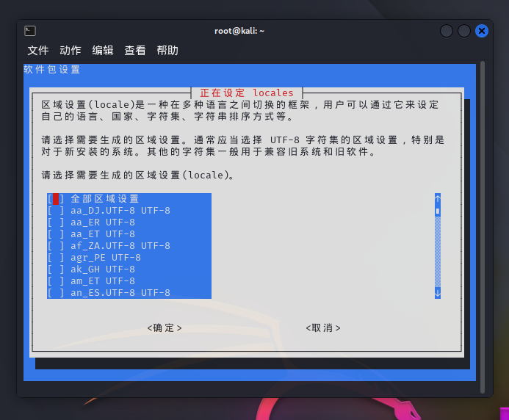
Task: Open the 编辑 menu
Action: [103, 51]
